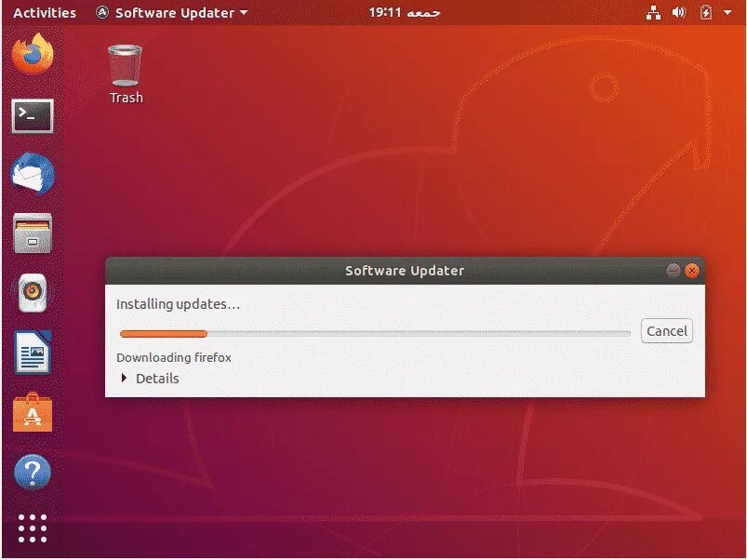Click the battery power icon in top bar

coord(705,12)
